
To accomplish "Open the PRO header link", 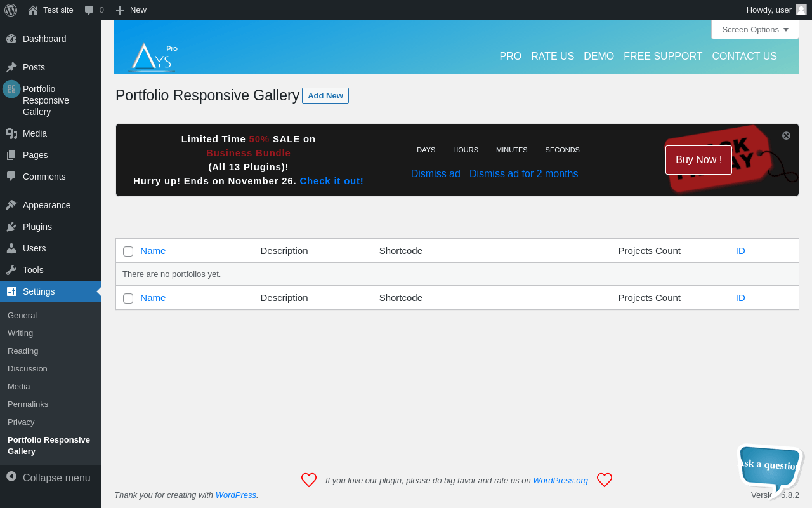I will (x=511, y=56).
